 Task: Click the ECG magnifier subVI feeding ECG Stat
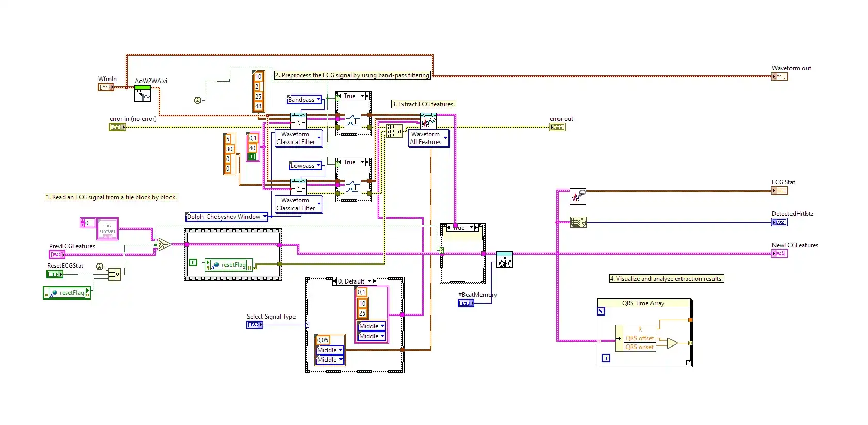coord(578,197)
